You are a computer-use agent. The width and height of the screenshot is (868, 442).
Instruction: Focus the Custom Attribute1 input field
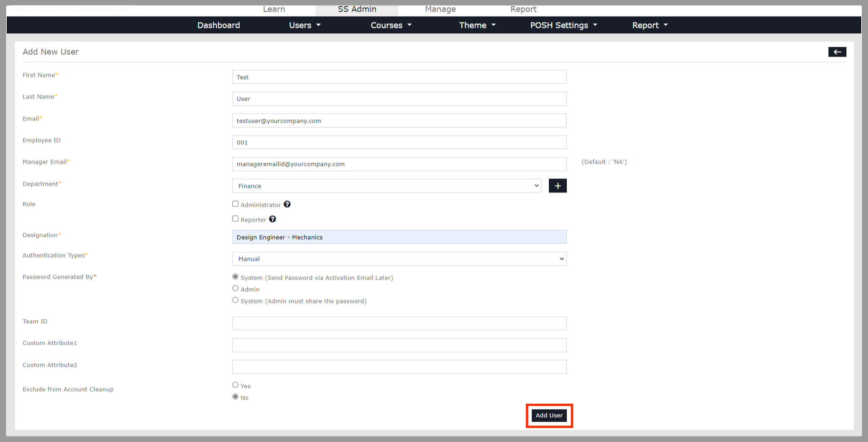pos(399,345)
